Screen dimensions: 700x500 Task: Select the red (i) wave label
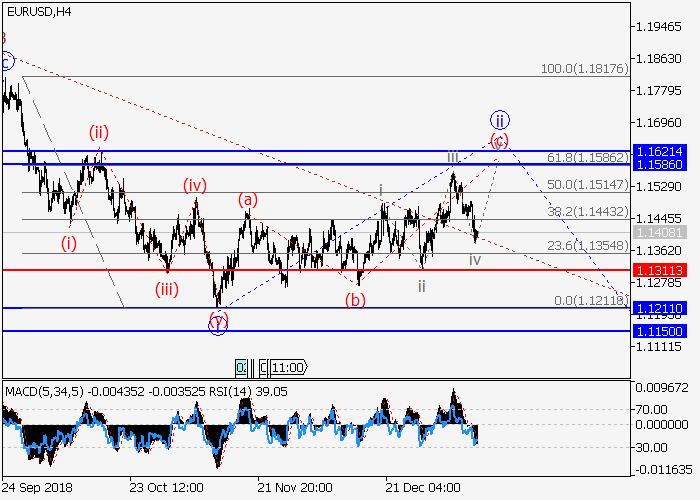click(x=68, y=242)
